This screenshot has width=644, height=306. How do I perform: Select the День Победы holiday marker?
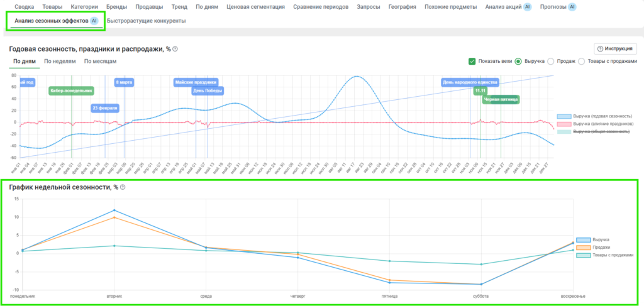tap(207, 90)
